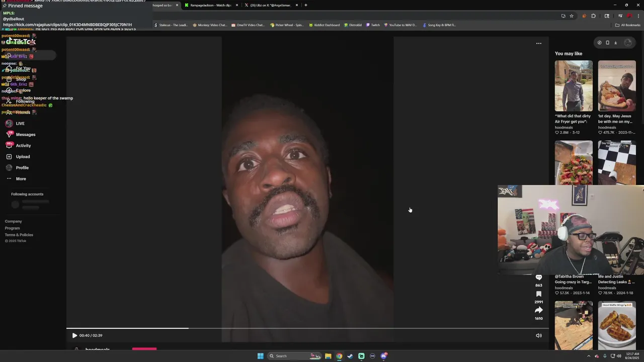Open the account avatar in the top-right pill
This screenshot has height=362, width=644.
628,43
